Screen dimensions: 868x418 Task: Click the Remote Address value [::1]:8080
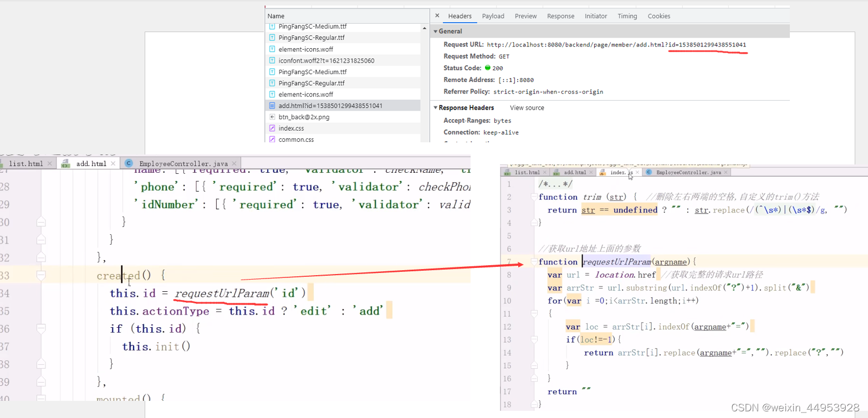pyautogui.click(x=516, y=80)
